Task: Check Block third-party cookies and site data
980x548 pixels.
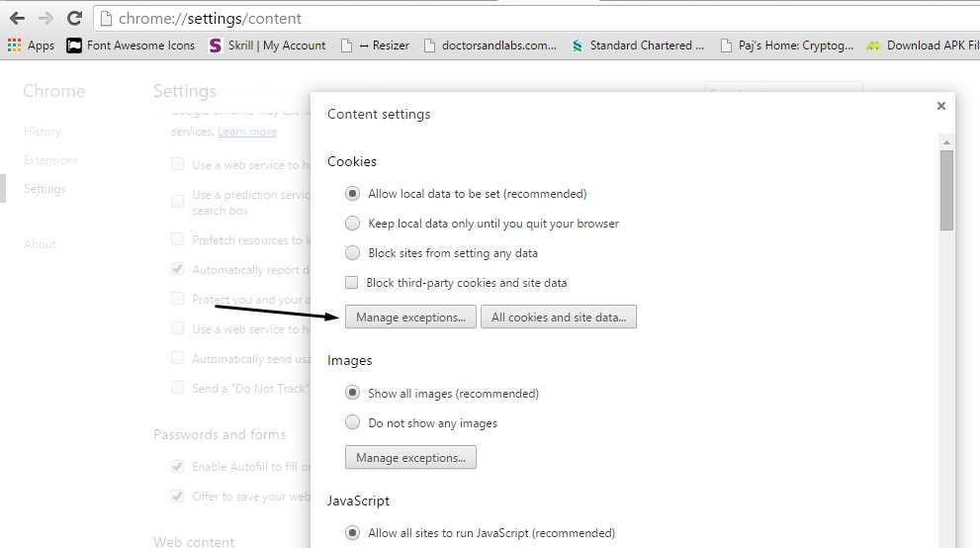Action: coord(352,283)
